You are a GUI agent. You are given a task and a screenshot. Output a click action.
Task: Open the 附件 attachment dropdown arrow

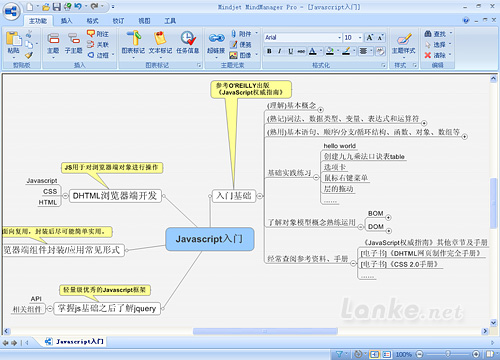(x=256, y=33)
